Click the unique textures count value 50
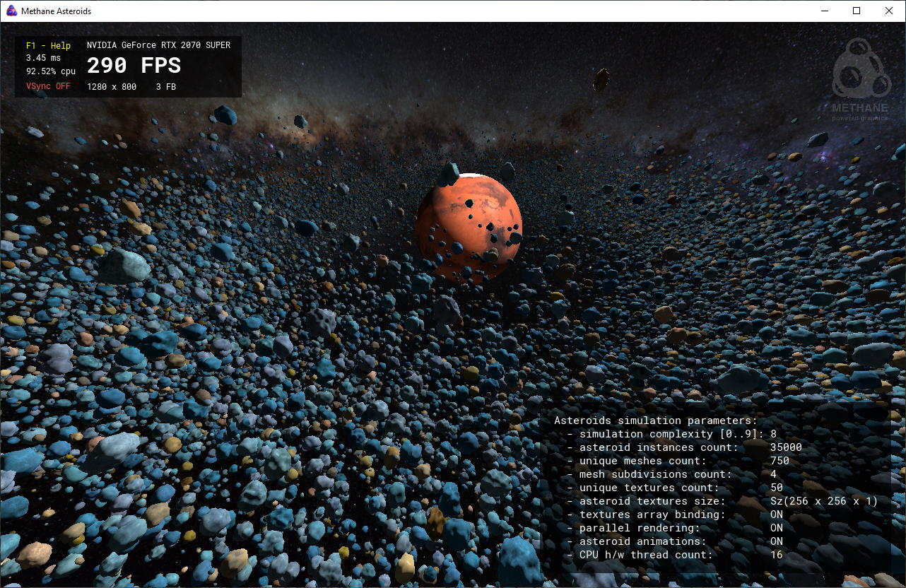The width and height of the screenshot is (906, 588). (777, 488)
